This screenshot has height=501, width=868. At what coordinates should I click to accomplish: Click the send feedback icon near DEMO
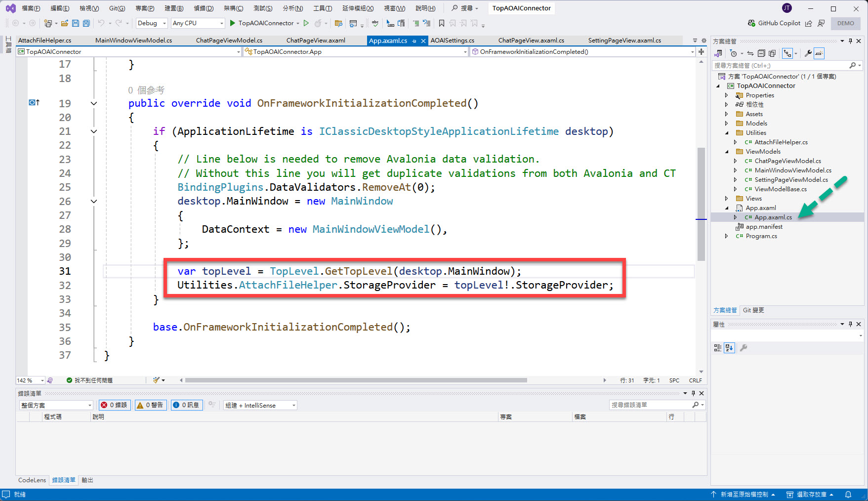click(x=821, y=23)
